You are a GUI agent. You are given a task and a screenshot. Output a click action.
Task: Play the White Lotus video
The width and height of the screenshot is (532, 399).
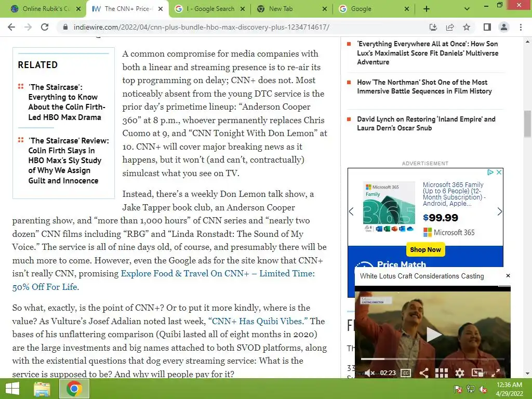tap(433, 334)
